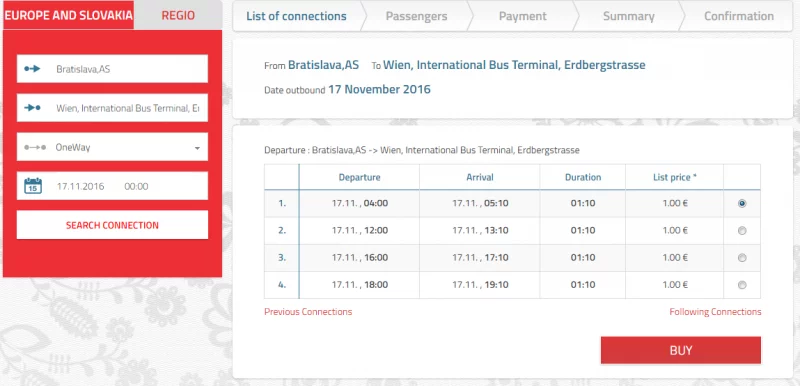800x386 pixels.
Task: Select the 04:00 departure radio button
Action: tap(742, 203)
